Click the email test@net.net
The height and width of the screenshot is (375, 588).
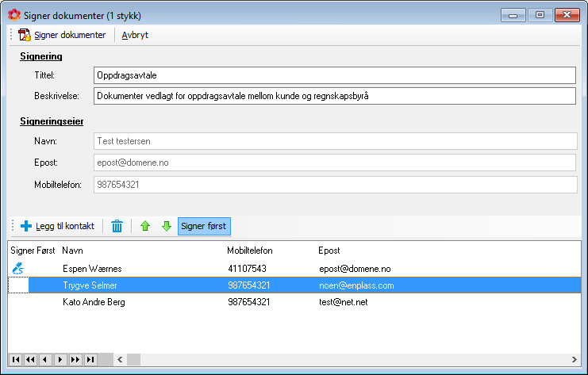(x=343, y=302)
